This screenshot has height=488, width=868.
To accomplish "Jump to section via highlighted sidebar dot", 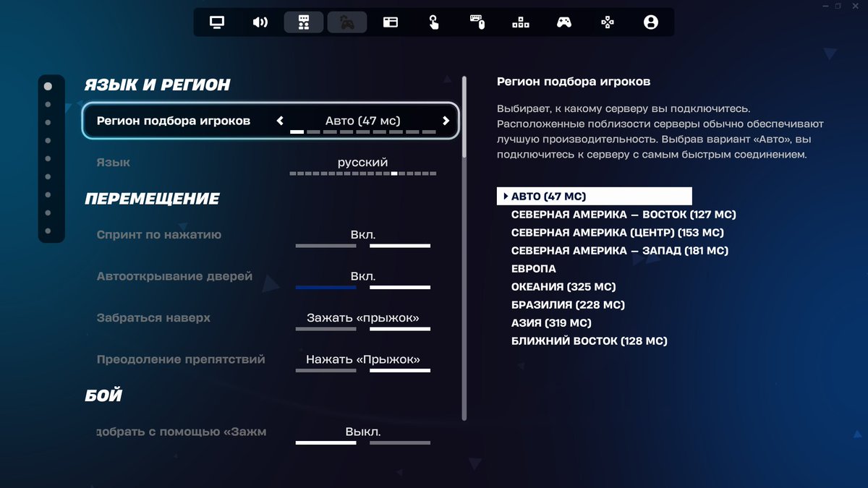I will [48, 86].
